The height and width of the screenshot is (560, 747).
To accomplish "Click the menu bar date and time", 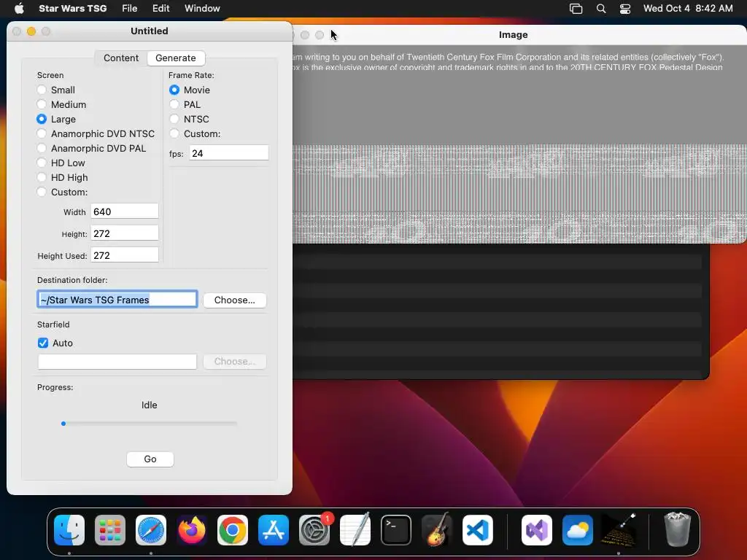I will click(x=688, y=8).
